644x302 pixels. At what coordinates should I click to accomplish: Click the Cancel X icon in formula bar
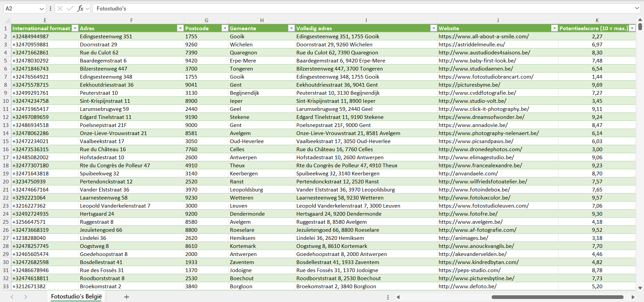point(60,8)
